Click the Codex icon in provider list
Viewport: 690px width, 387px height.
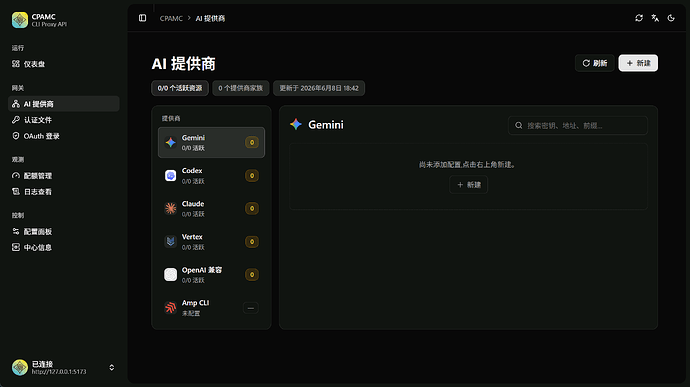click(170, 176)
